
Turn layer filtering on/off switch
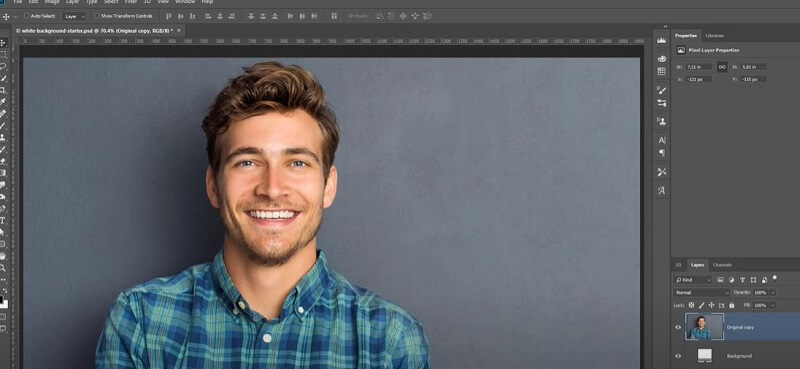(x=775, y=279)
